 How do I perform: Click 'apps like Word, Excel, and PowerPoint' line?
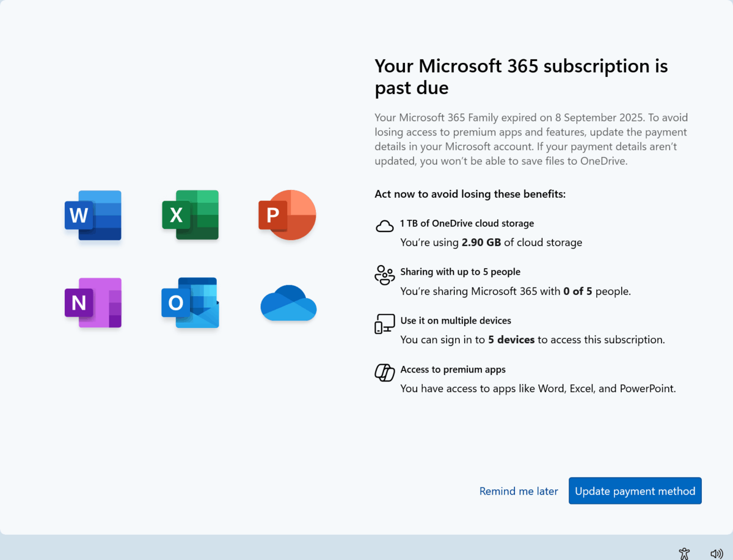(538, 388)
